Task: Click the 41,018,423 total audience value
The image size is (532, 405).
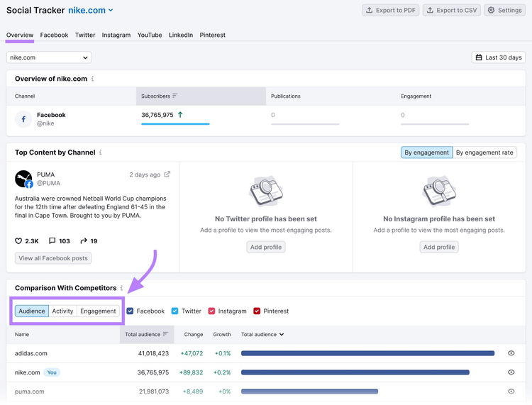Action: click(x=153, y=353)
